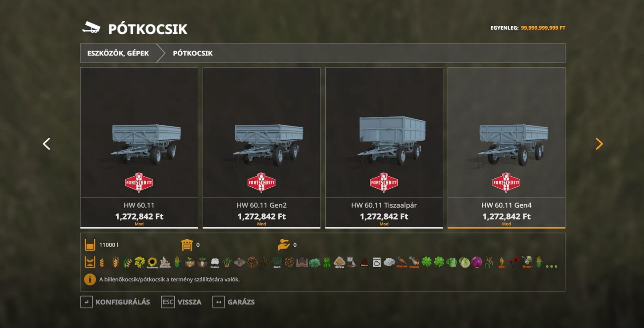Screen dimensions: 644x328
Task: Click the carrot fill type icon
Action: [x=402, y=262]
